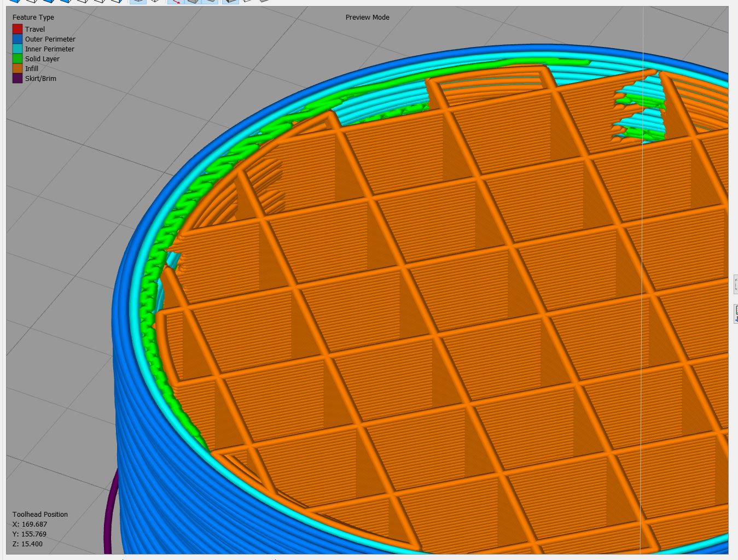Click the purple Skirt/Brim color swatch
Image resolution: width=738 pixels, height=560 pixels.
[x=18, y=78]
